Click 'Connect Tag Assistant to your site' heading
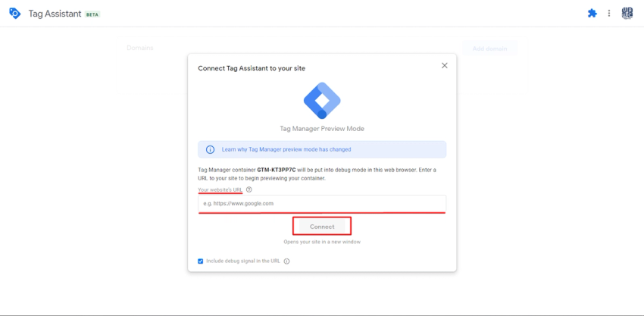The image size is (644, 316). point(252,68)
